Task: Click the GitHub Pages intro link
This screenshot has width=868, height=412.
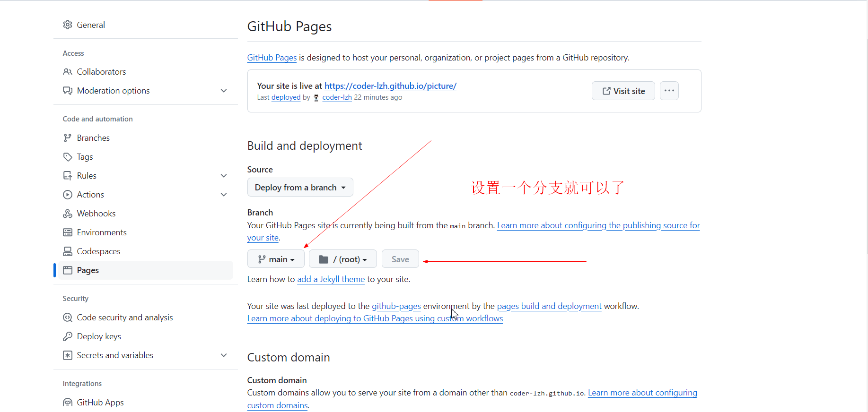Action: pos(272,58)
